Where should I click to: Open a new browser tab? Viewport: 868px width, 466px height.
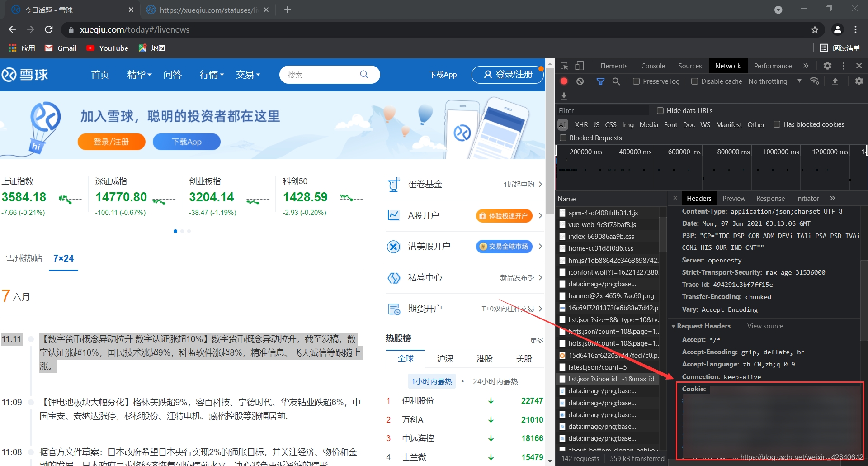point(288,10)
